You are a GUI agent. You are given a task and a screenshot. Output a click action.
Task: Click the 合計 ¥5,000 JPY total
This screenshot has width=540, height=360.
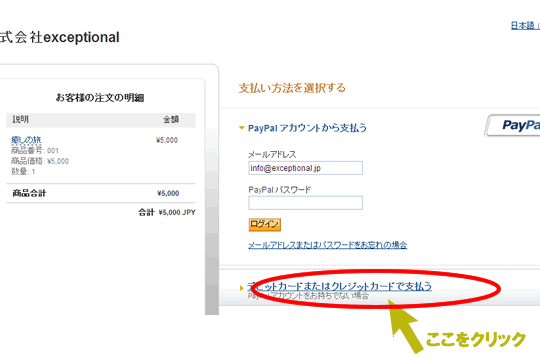tap(167, 212)
